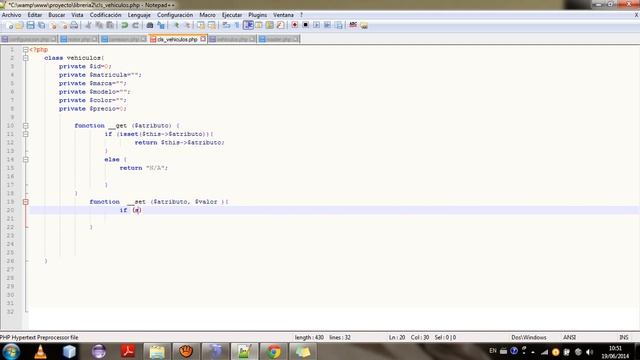Click the Run Macro Multiple Times icon
This screenshot has height=360, width=640.
(x=327, y=25)
